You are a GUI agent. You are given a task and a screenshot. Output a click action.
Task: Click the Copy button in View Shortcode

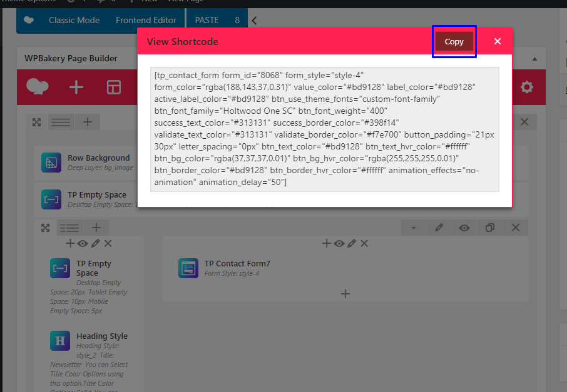coord(454,41)
